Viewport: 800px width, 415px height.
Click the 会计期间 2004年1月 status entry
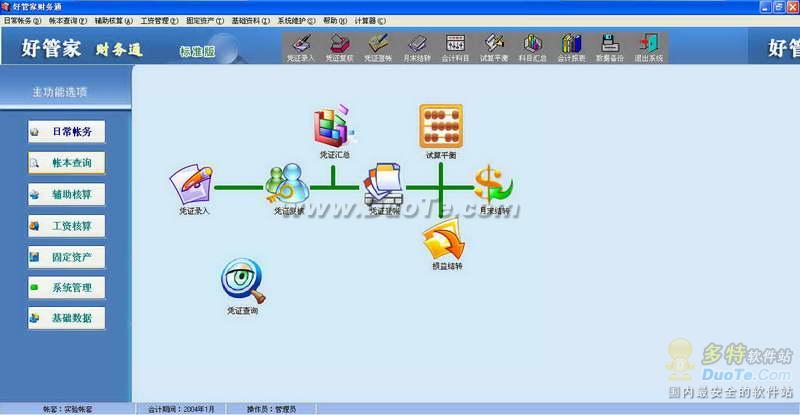pos(181,409)
